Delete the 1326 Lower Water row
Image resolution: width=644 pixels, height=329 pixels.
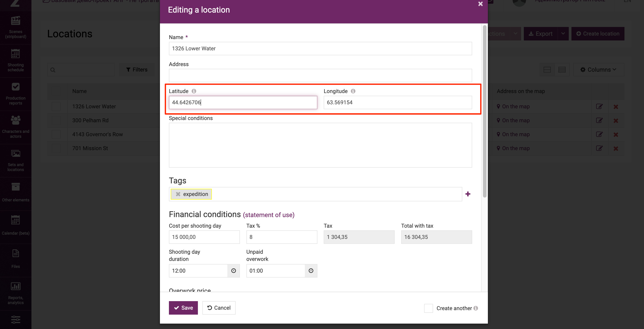(x=616, y=107)
